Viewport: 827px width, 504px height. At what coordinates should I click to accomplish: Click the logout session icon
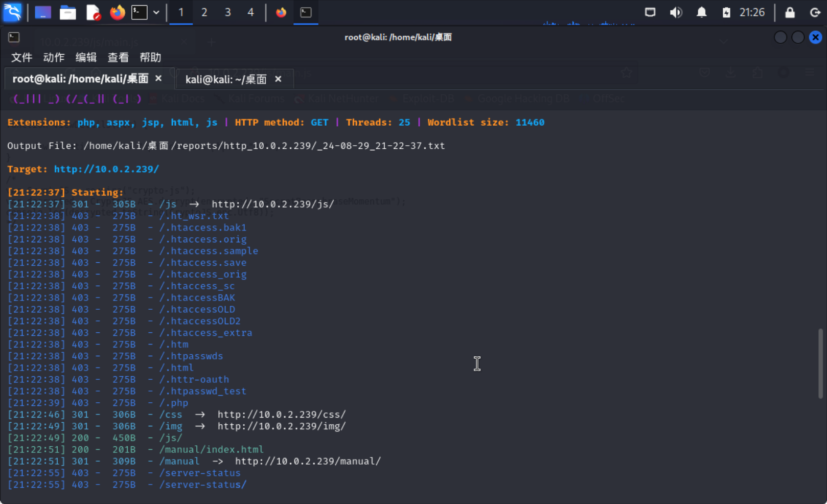coord(815,12)
